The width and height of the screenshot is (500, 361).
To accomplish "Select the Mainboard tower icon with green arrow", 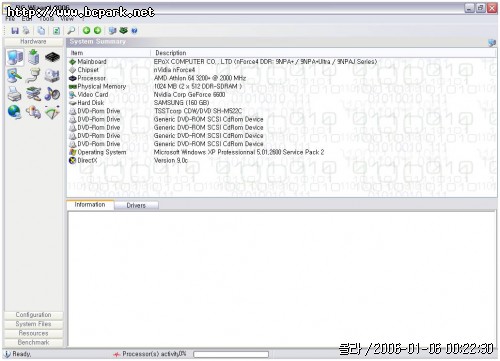I will click(33, 57).
